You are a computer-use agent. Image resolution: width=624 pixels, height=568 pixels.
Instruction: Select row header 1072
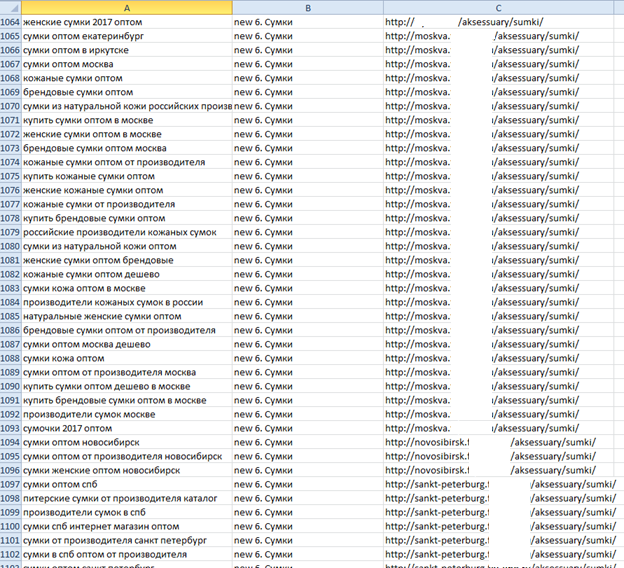10,134
